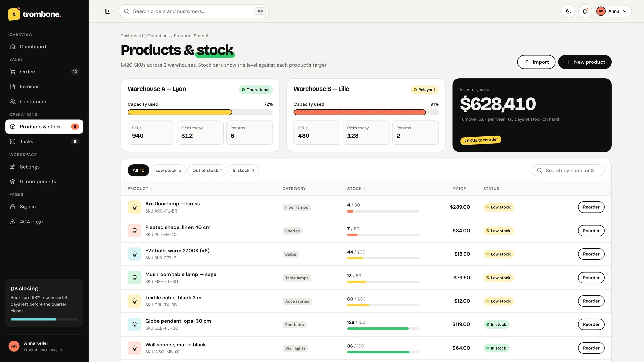This screenshot has width=644, height=362.
Task: Reorder Pleated shade, linen 40 cm
Action: coord(591,231)
